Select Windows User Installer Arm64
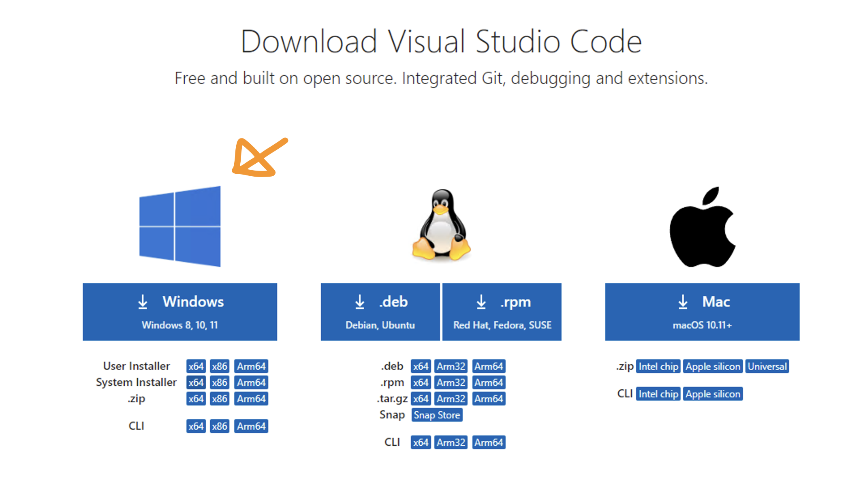Viewport: 863px width, 504px height. [x=251, y=366]
